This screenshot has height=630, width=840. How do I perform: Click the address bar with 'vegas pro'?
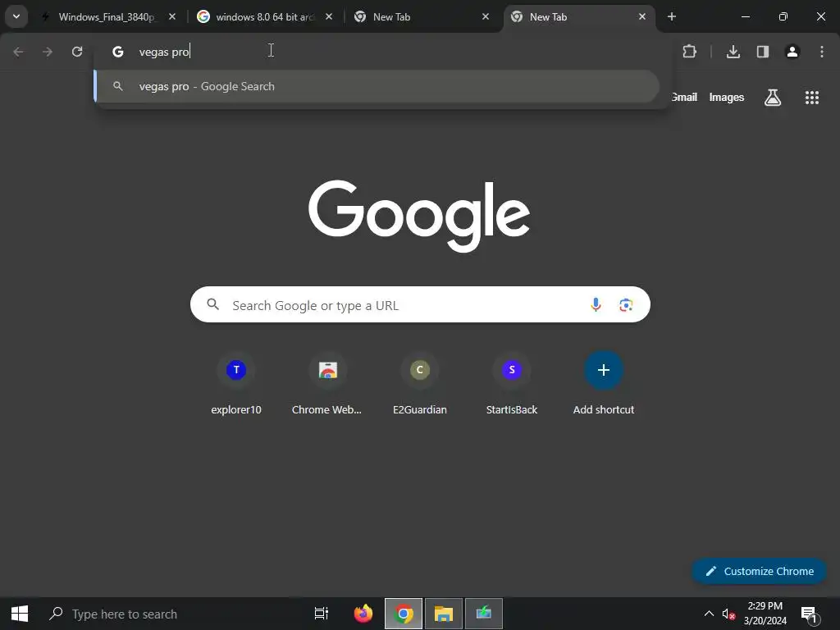[383, 52]
